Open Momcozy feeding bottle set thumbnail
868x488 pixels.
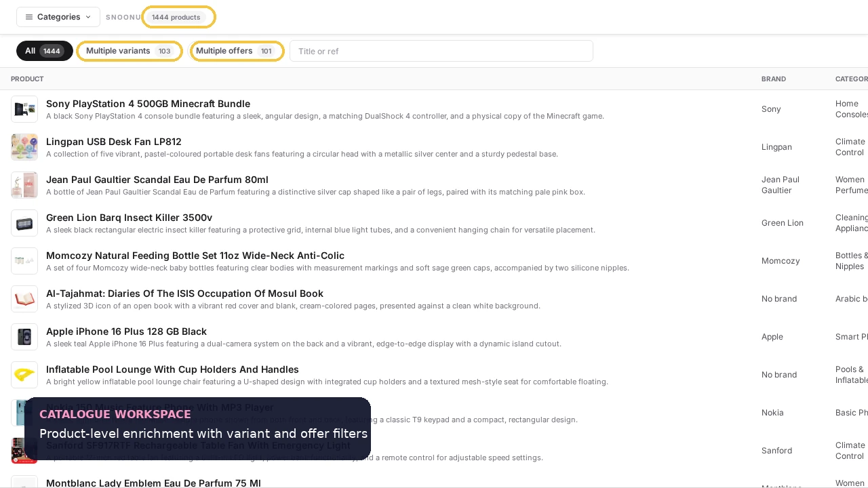[x=24, y=261]
